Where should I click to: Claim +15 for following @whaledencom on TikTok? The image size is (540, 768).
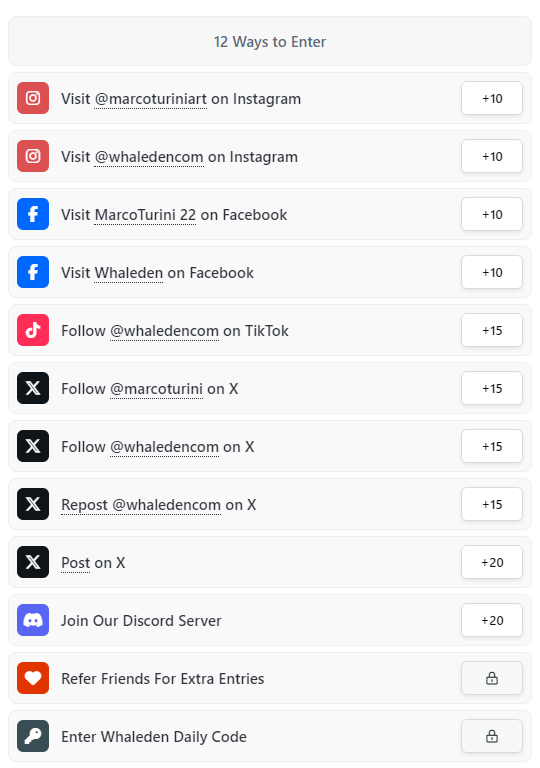(491, 330)
